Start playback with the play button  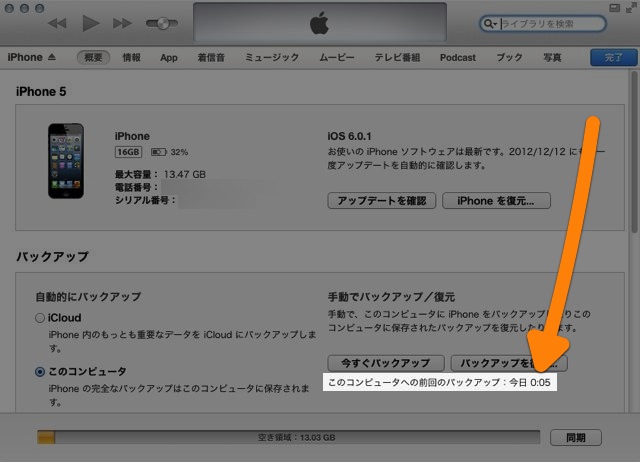[90, 23]
